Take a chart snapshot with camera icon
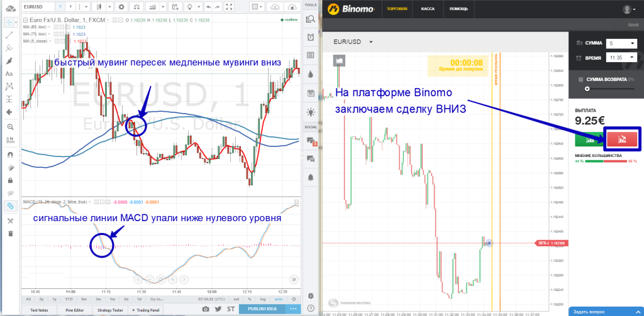This screenshot has height=316, width=644. click(206, 308)
